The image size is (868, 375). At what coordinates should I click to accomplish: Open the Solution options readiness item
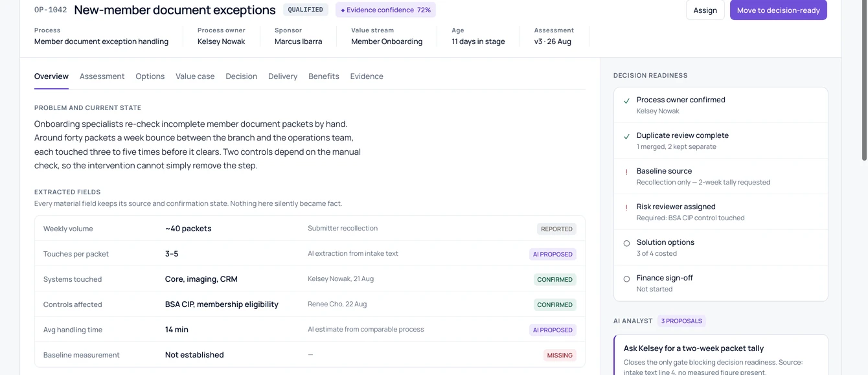coord(720,247)
